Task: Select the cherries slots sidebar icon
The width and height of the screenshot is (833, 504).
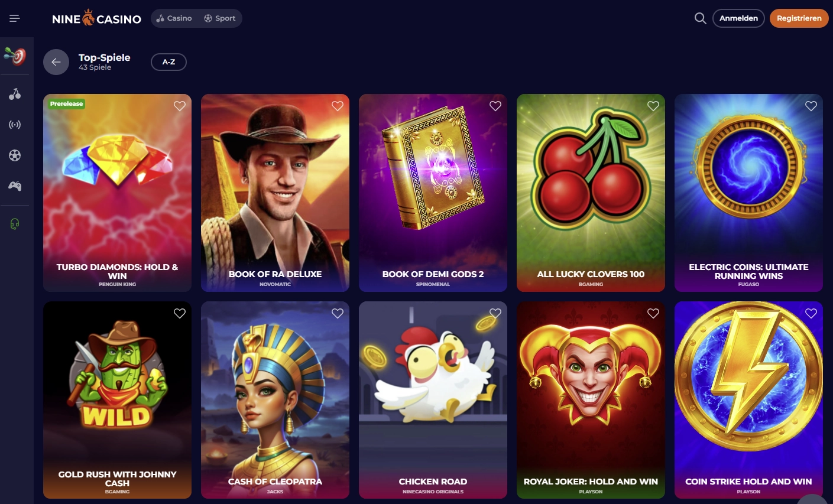Action: (x=15, y=94)
